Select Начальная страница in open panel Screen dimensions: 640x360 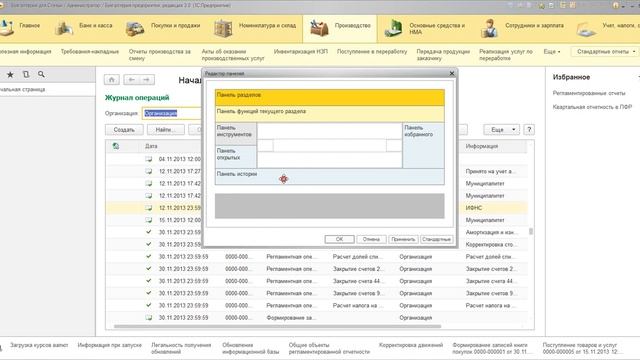pyautogui.click(x=23, y=89)
